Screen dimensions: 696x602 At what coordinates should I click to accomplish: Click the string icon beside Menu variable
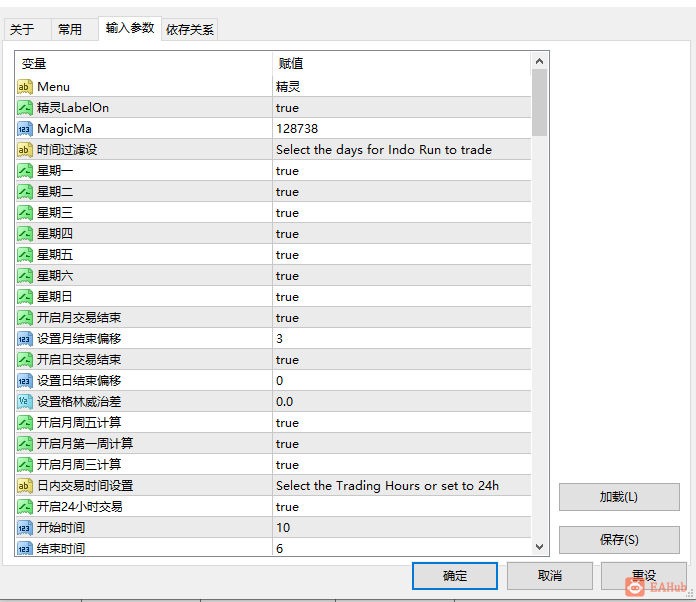tap(25, 87)
